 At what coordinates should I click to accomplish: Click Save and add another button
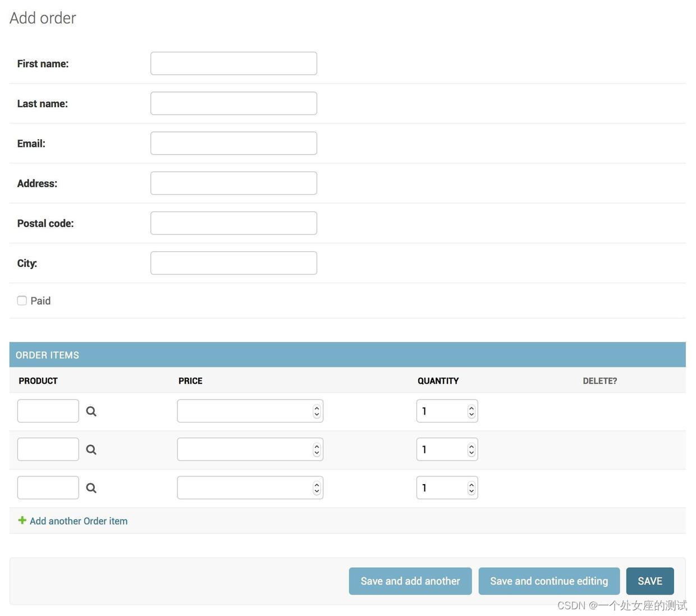(410, 581)
